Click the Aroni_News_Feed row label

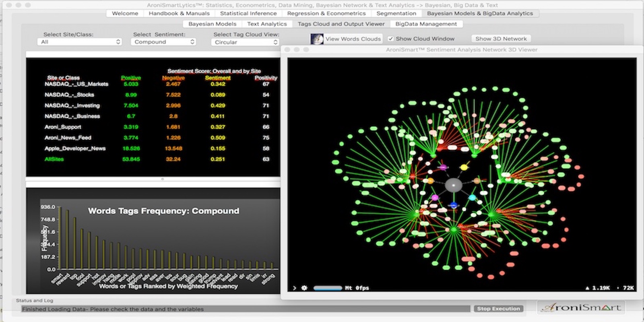point(68,138)
